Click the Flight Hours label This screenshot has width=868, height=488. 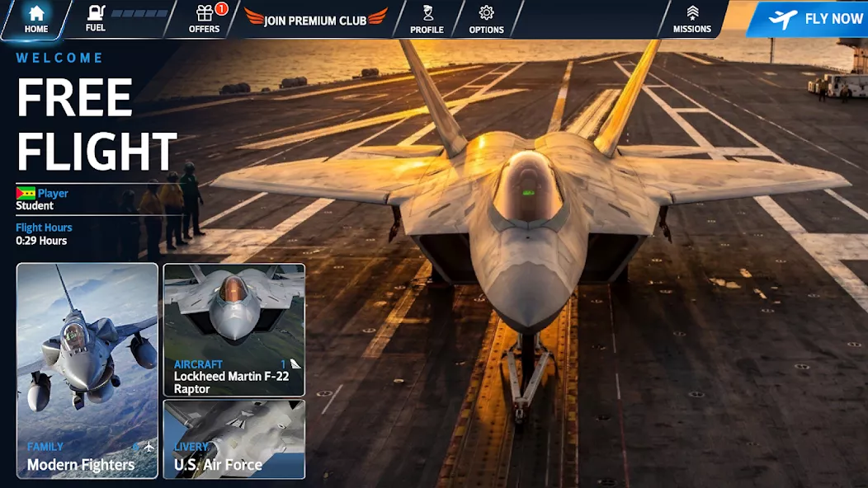point(44,228)
